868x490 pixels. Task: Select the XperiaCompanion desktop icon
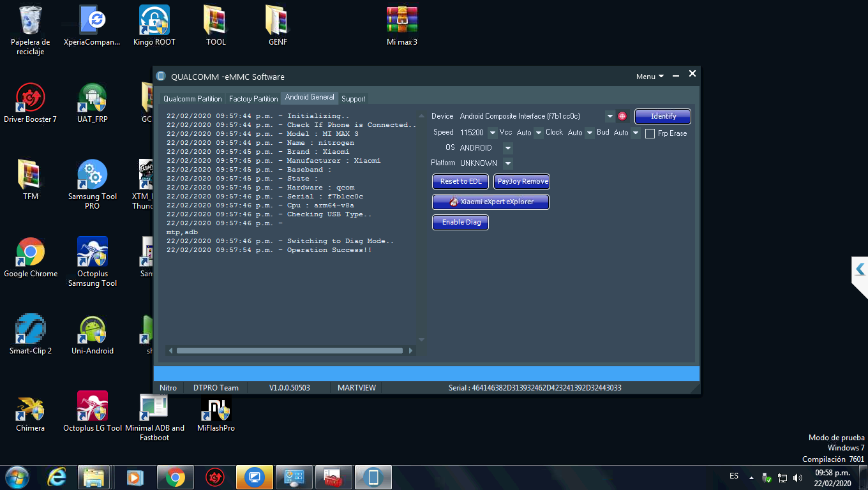tap(93, 26)
